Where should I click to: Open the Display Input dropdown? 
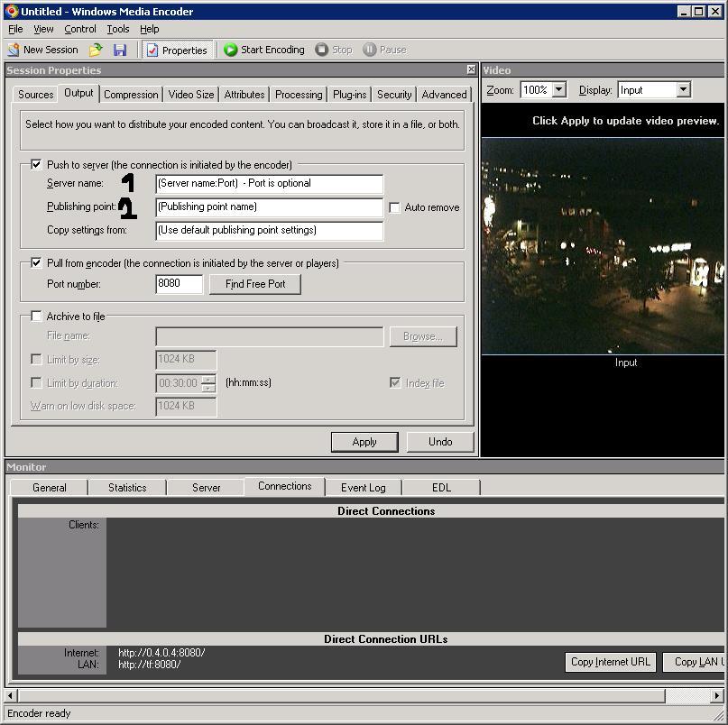[683, 89]
